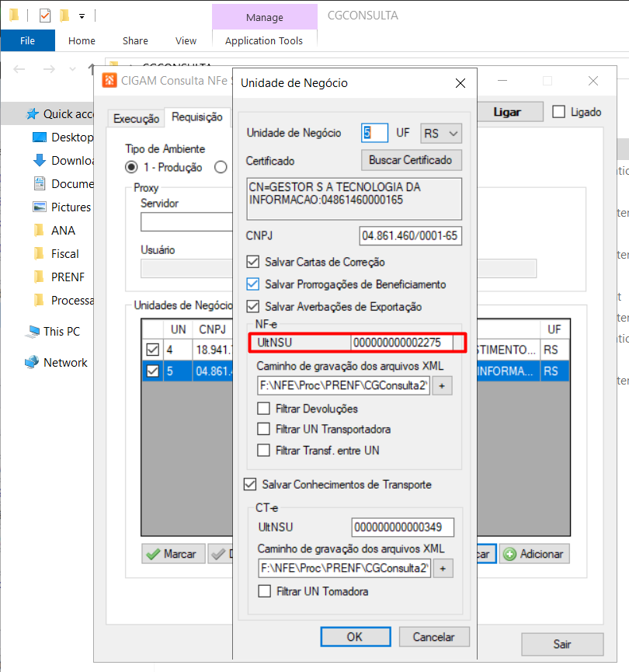Click CT-e XML path browse plus button
Viewport: 629px width, 672px height.
pos(443,568)
